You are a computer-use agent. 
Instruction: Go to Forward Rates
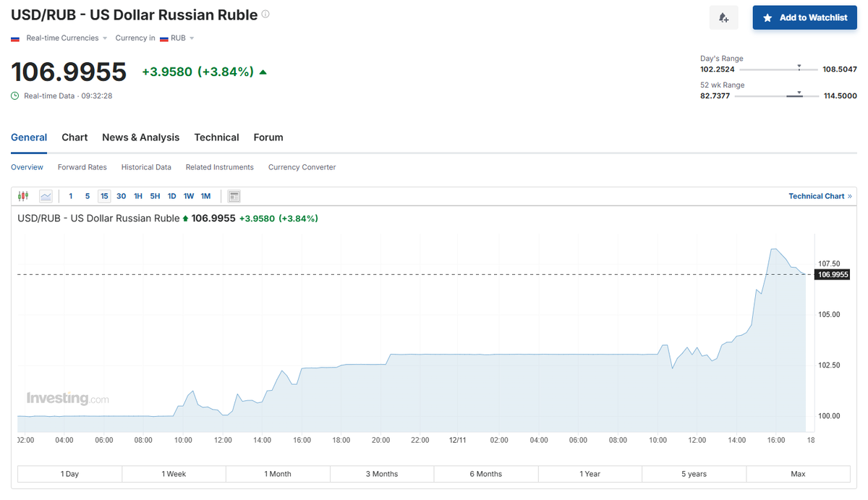(x=82, y=167)
